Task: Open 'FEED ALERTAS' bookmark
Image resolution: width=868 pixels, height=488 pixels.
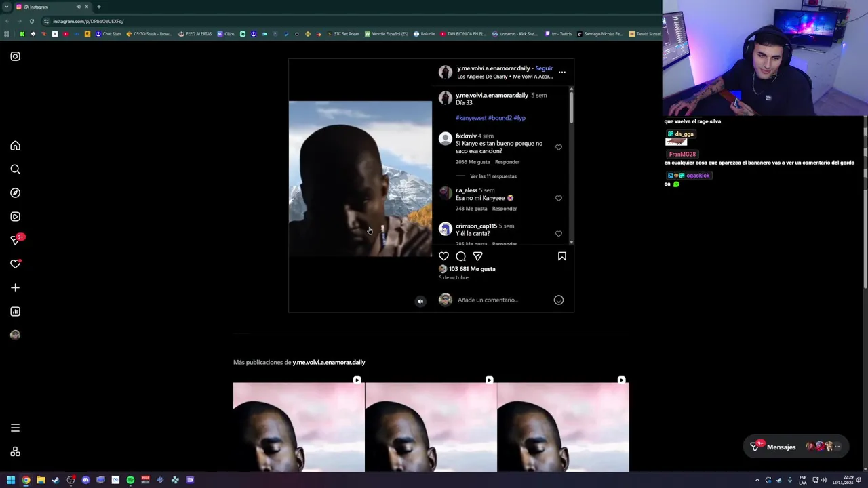Action: tap(195, 34)
